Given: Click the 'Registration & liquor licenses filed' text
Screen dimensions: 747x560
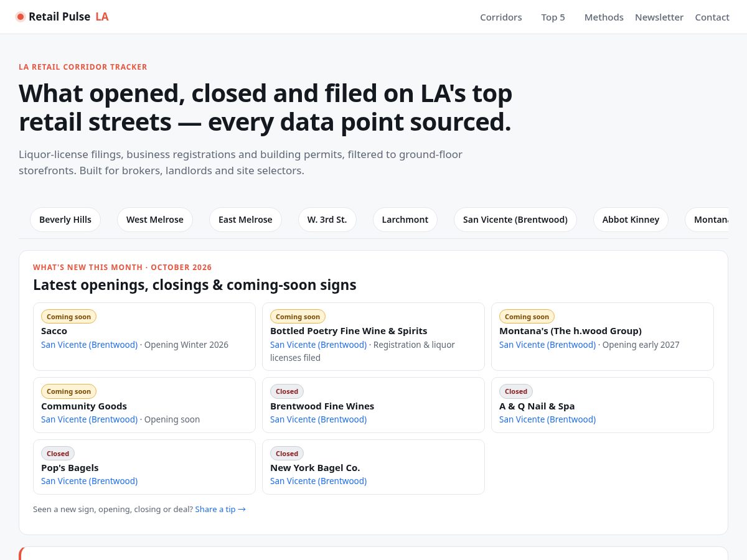Looking at the screenshot, I should 362,351.
